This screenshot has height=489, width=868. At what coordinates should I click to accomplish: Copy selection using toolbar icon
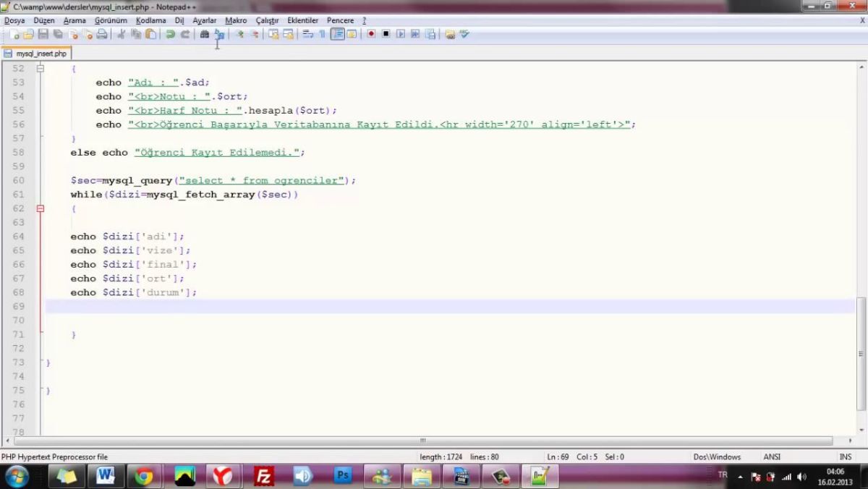pos(136,34)
